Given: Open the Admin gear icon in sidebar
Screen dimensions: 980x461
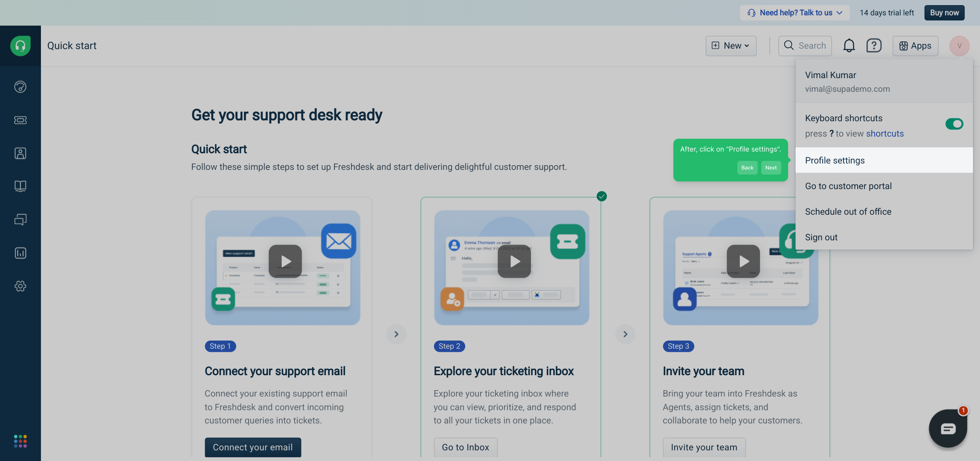Looking at the screenshot, I should coord(20,286).
